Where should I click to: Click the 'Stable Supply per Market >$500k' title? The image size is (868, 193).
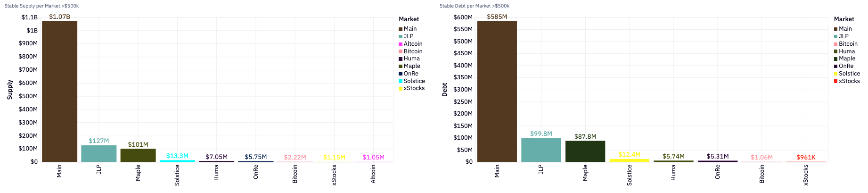click(x=41, y=6)
